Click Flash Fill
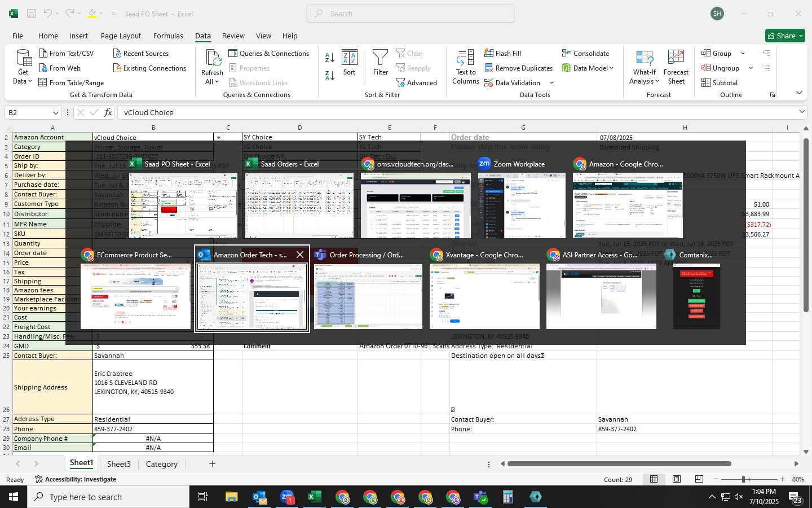Image resolution: width=812 pixels, height=508 pixels. [502, 53]
